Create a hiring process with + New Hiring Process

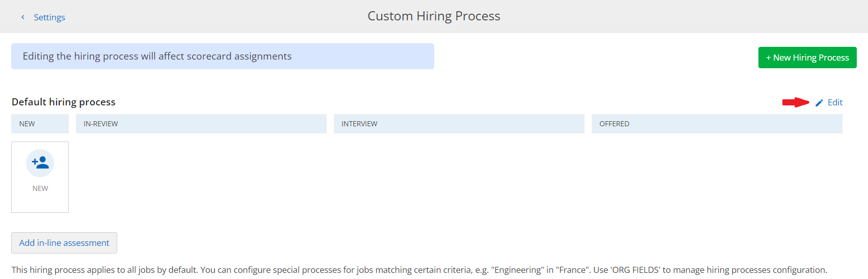[807, 58]
